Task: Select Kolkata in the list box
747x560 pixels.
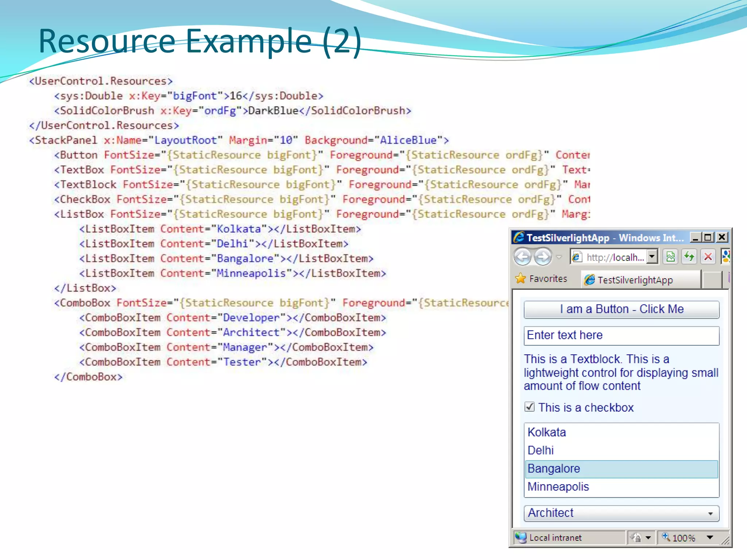Action: (x=622, y=432)
